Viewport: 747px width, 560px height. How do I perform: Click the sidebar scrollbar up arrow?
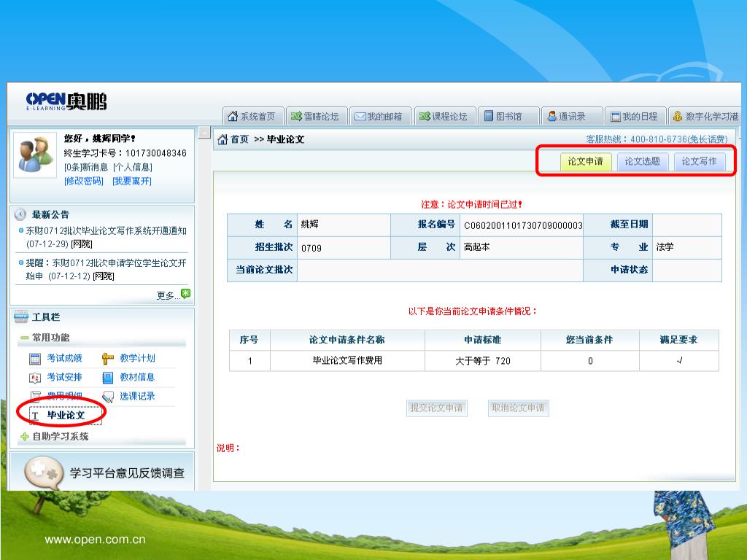(204, 133)
